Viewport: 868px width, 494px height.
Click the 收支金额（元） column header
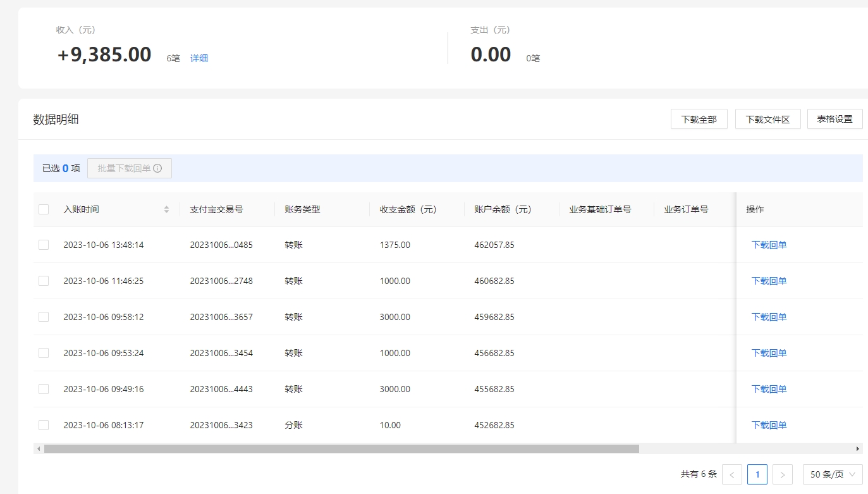point(408,209)
